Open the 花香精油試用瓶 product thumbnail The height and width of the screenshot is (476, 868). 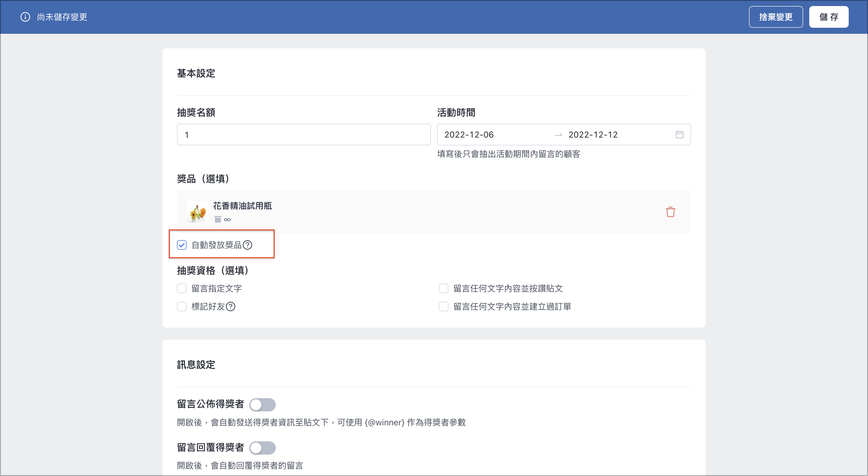[x=197, y=212]
